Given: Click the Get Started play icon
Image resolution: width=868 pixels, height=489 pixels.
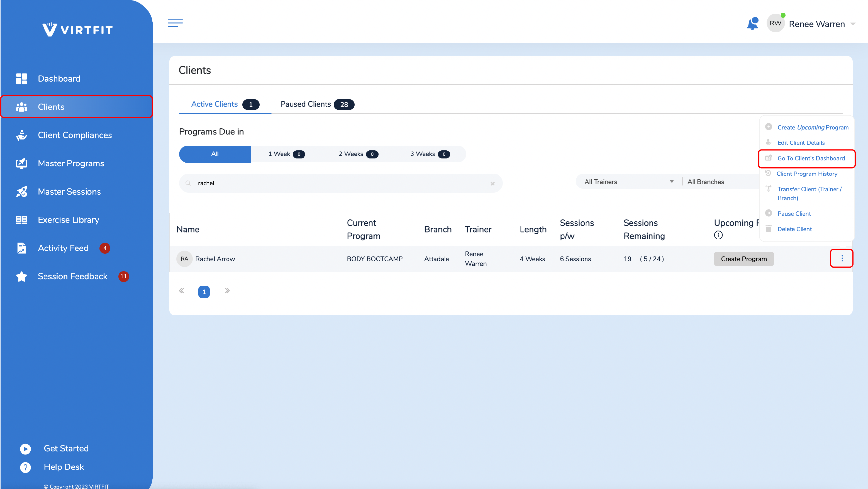Looking at the screenshot, I should [x=25, y=449].
